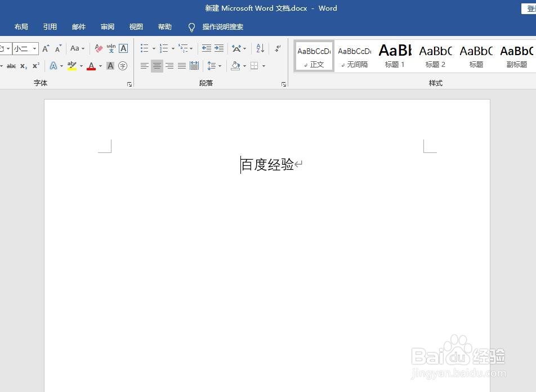
Task: Open the Asian layout tool
Action: tap(236, 48)
